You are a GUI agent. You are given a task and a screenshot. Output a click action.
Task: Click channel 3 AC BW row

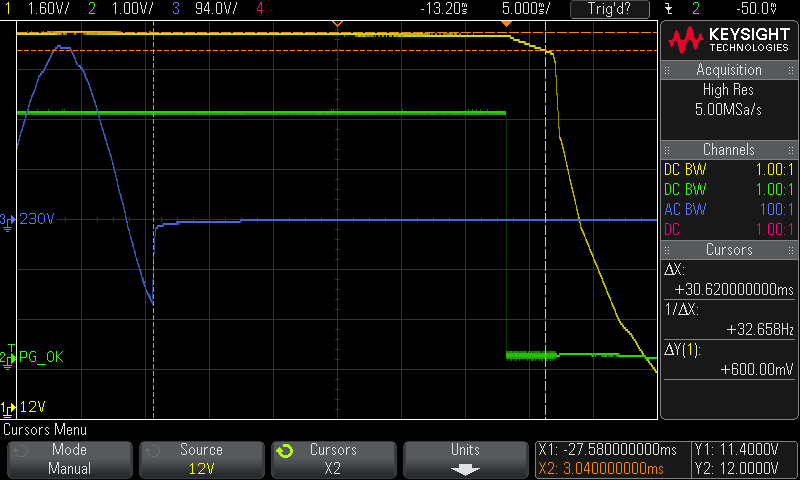click(729, 209)
